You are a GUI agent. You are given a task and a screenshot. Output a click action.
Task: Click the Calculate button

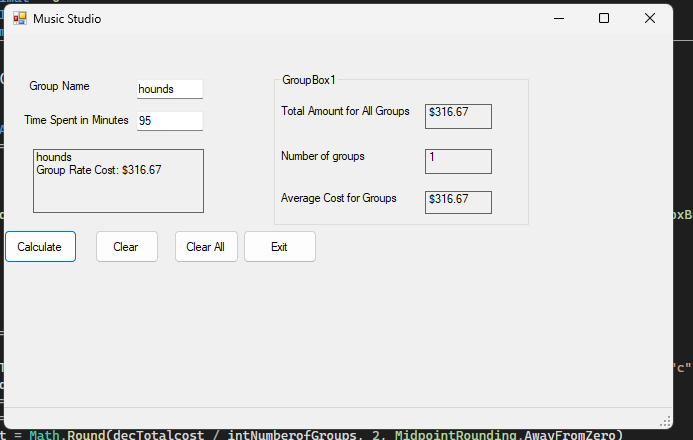[x=40, y=247]
